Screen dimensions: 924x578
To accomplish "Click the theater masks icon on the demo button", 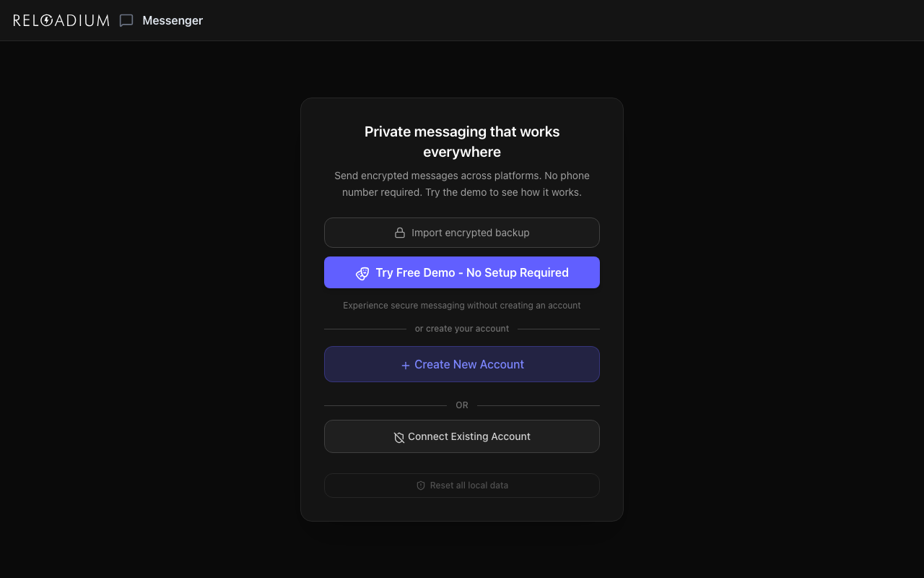I will 362,274.
